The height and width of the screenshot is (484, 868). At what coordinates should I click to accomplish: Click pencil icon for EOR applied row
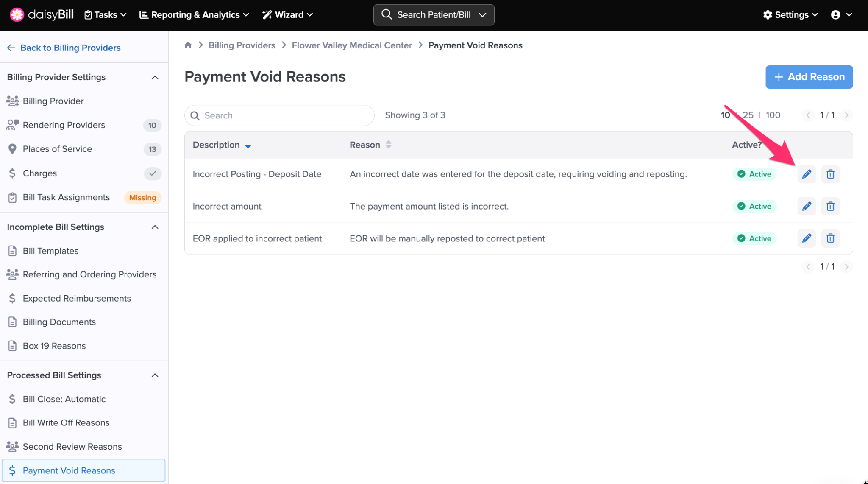[806, 238]
